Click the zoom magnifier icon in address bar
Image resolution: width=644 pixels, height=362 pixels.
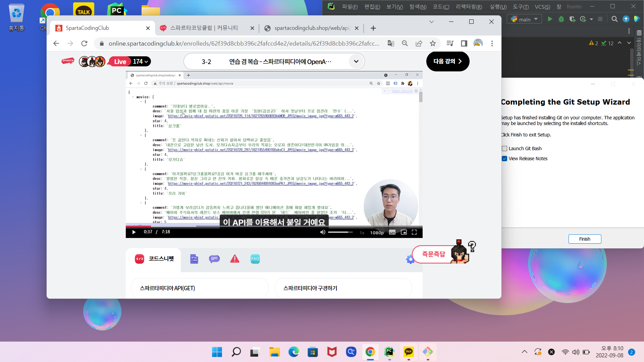pos(405,43)
